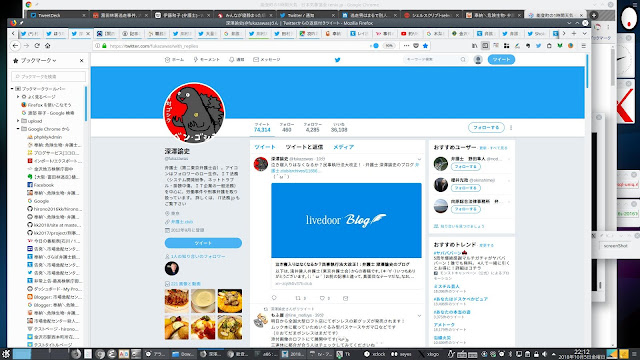Open the livedoor Blog card image

[x=346, y=220]
